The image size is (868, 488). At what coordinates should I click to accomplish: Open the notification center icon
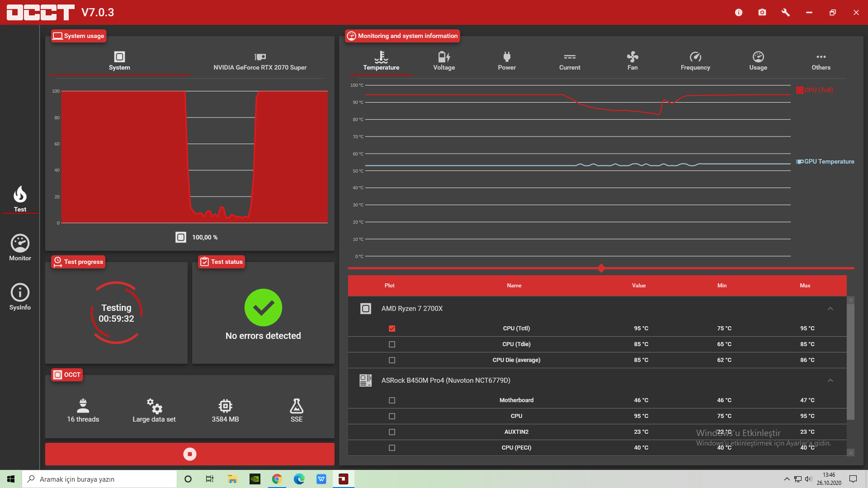853,479
